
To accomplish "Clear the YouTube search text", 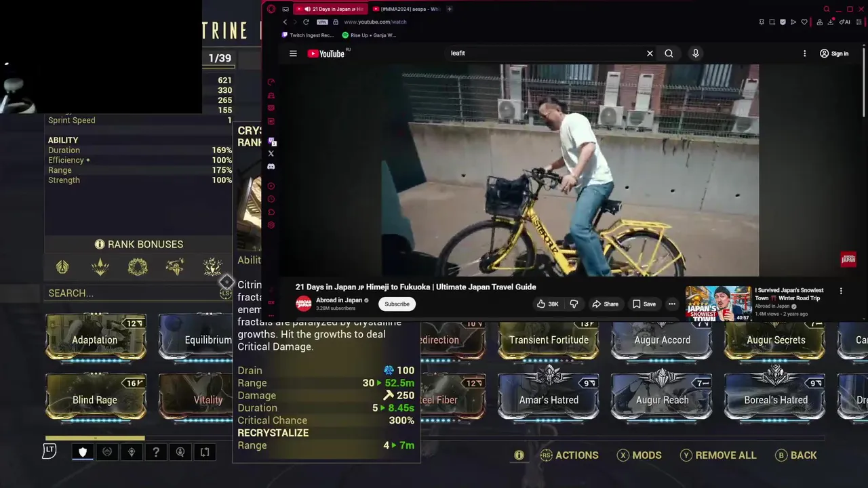I will (650, 53).
